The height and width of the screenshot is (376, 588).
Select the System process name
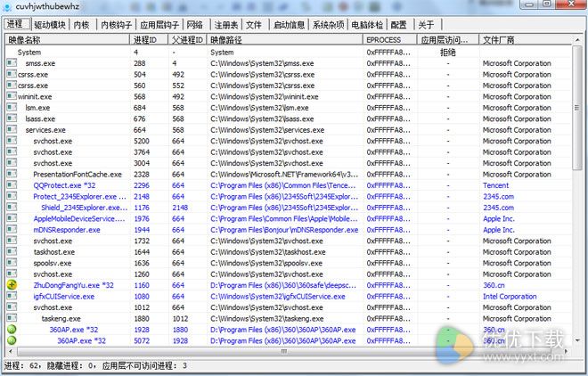pos(29,52)
